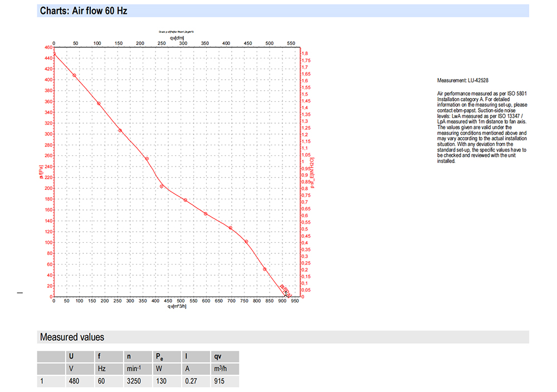Click the 'V' unit cell in table
This screenshot has height=392, width=557.
point(80,369)
